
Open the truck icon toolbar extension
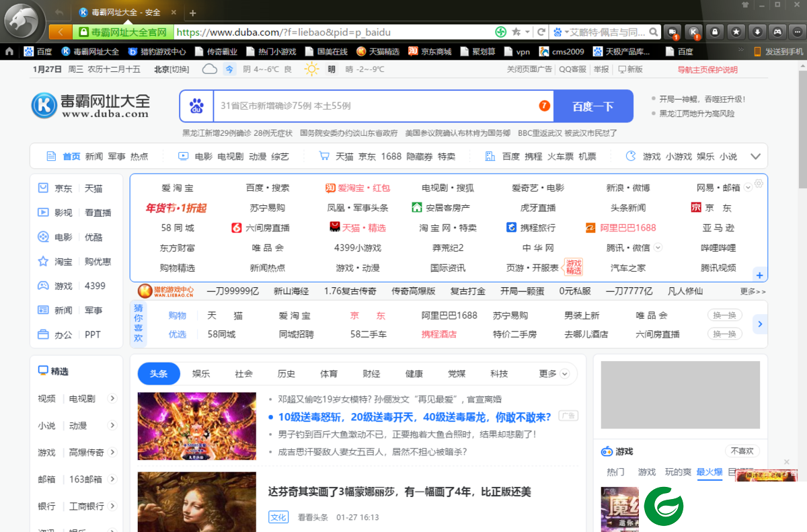[x=672, y=32]
